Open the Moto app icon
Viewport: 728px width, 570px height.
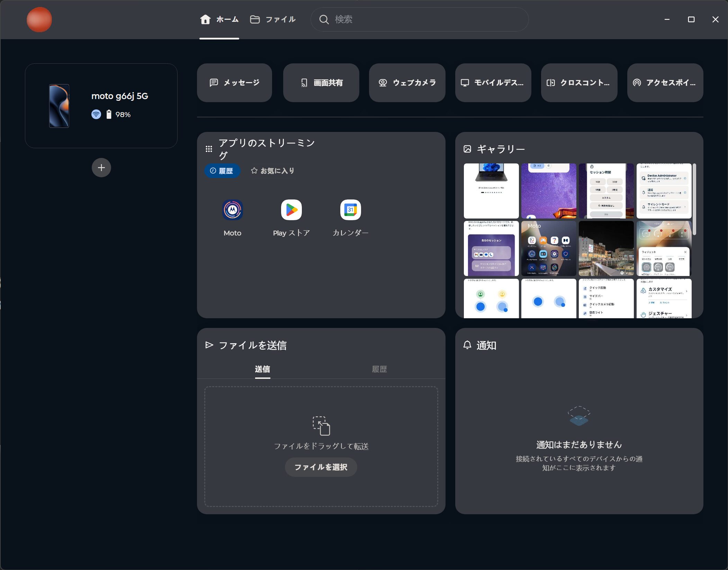(x=232, y=210)
